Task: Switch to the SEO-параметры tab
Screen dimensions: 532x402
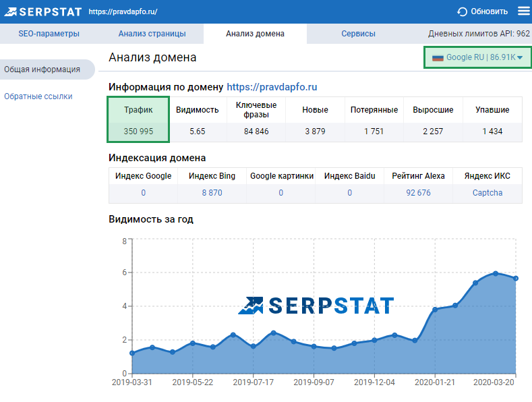Action: pyautogui.click(x=49, y=34)
